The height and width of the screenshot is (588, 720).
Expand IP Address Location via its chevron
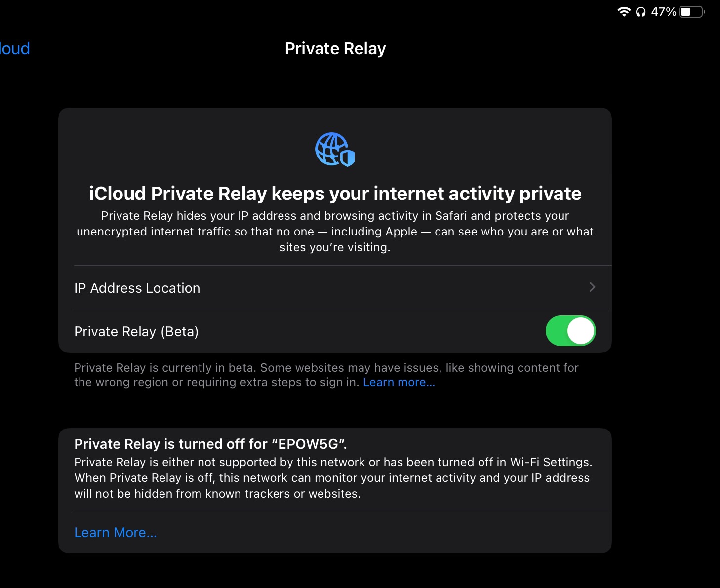(592, 287)
